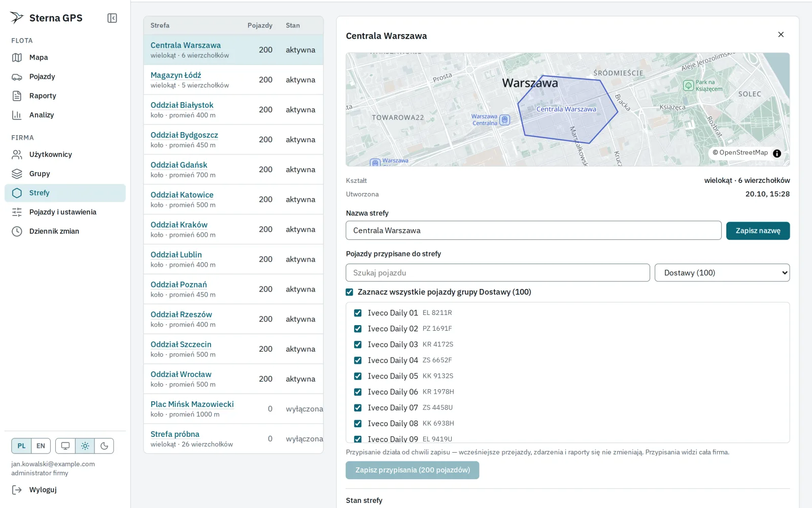Uncheck Iveco Daily 06 checkbox
This screenshot has height=508, width=812.
358,392
